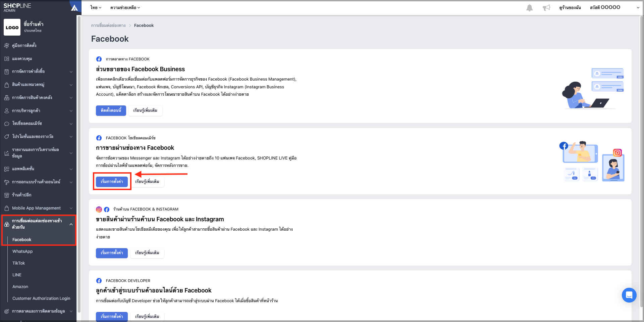Click the inventory management icon

click(7, 98)
